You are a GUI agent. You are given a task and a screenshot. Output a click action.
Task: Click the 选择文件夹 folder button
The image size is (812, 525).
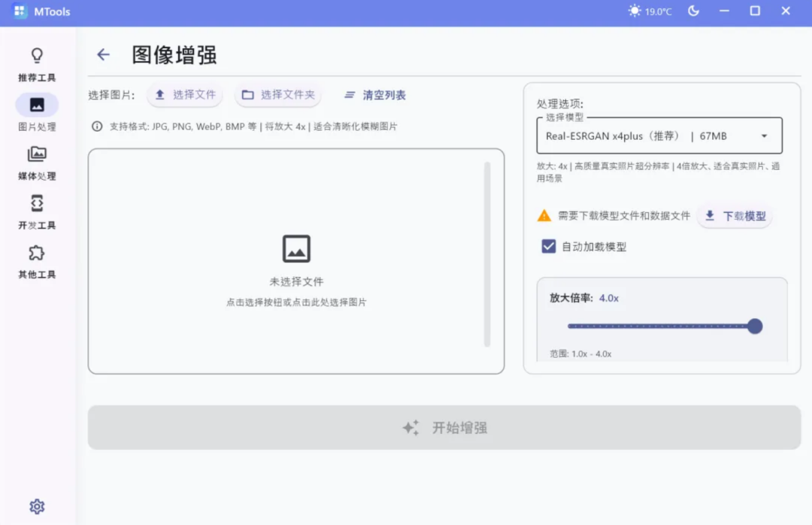[x=278, y=95]
